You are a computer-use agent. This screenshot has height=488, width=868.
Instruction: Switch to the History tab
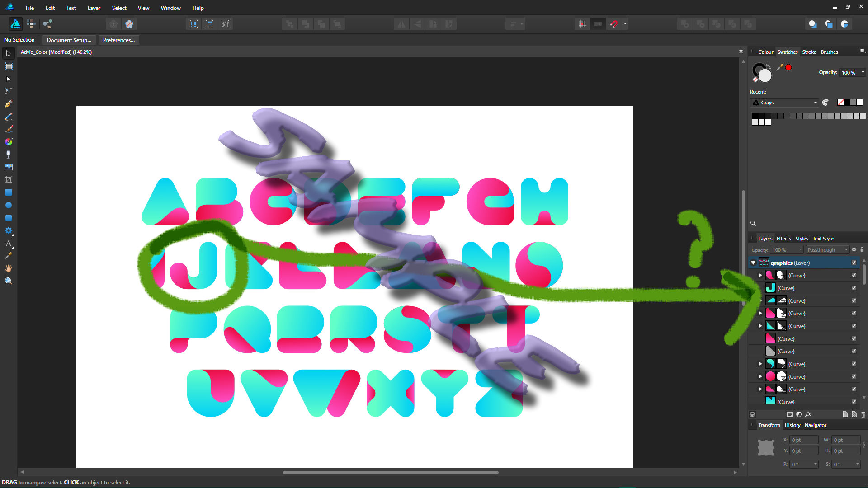tap(793, 425)
